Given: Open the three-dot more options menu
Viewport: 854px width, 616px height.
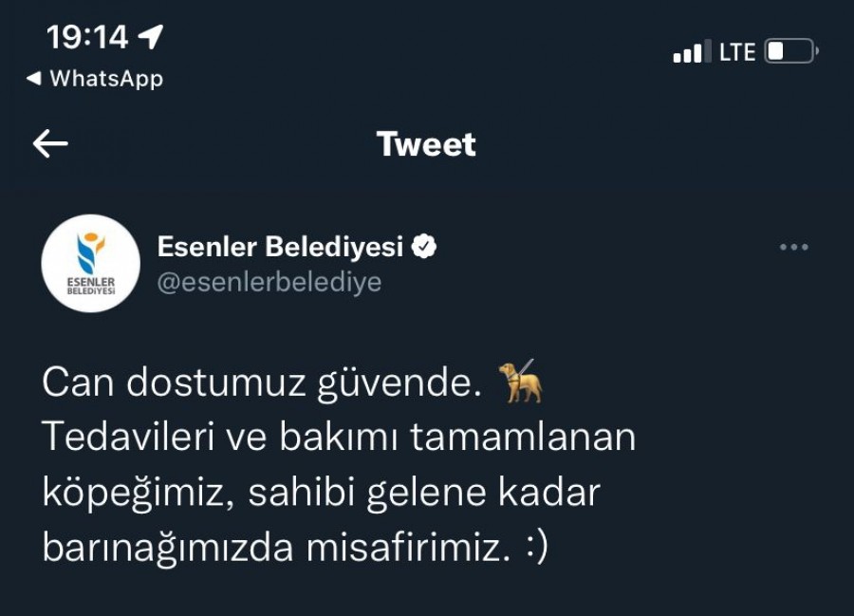Looking at the screenshot, I should 793,248.
